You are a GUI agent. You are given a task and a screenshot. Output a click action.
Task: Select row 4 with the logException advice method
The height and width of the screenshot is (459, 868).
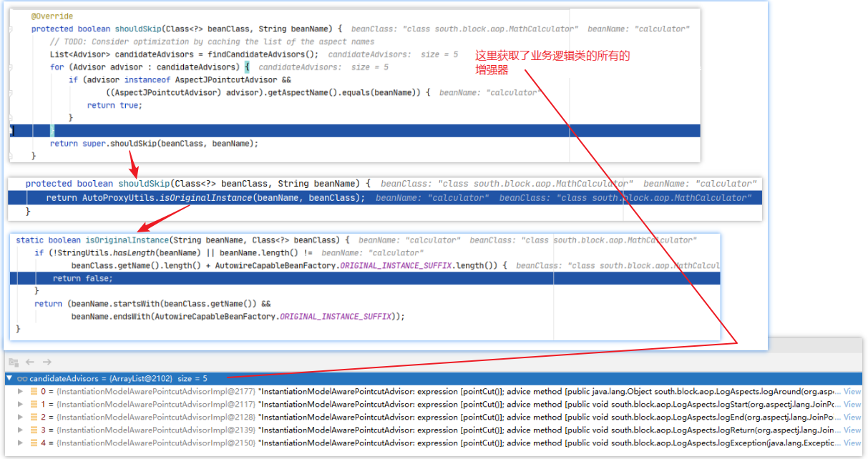[x=434, y=443]
